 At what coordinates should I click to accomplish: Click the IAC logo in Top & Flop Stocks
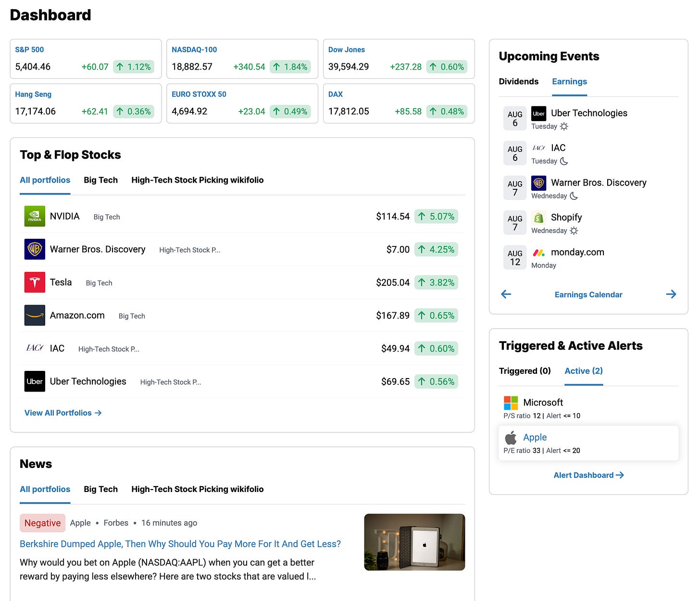35,348
